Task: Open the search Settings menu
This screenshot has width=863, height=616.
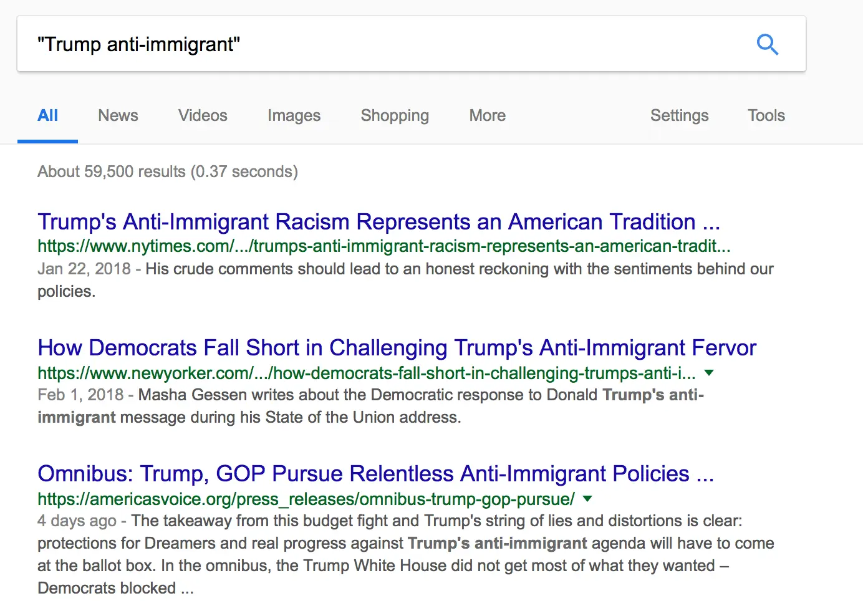Action: click(x=679, y=116)
